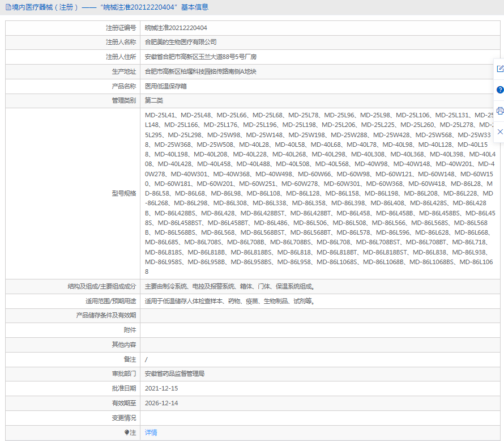Click the 注册人住所 label

[x=121, y=57]
